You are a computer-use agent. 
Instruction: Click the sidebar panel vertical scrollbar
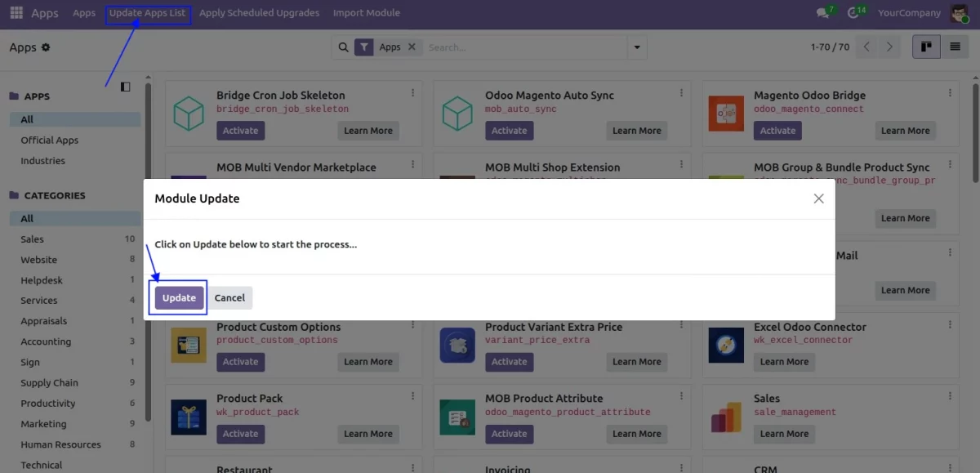point(148,252)
